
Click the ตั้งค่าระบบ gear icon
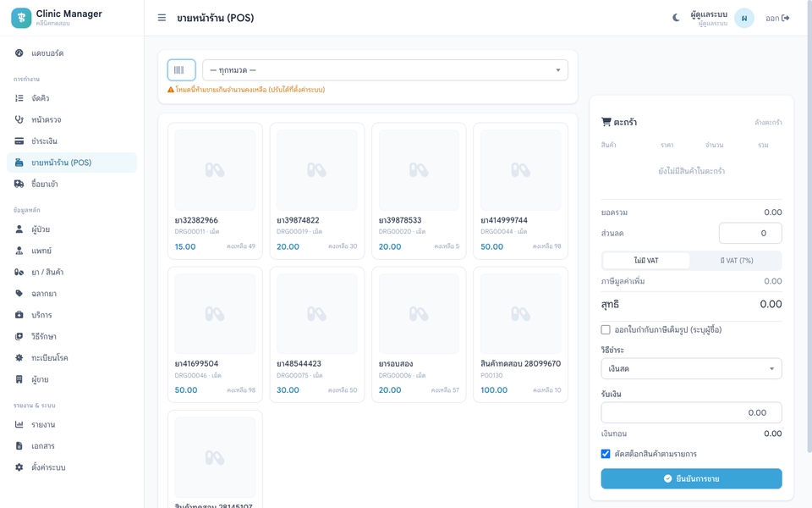(x=19, y=467)
